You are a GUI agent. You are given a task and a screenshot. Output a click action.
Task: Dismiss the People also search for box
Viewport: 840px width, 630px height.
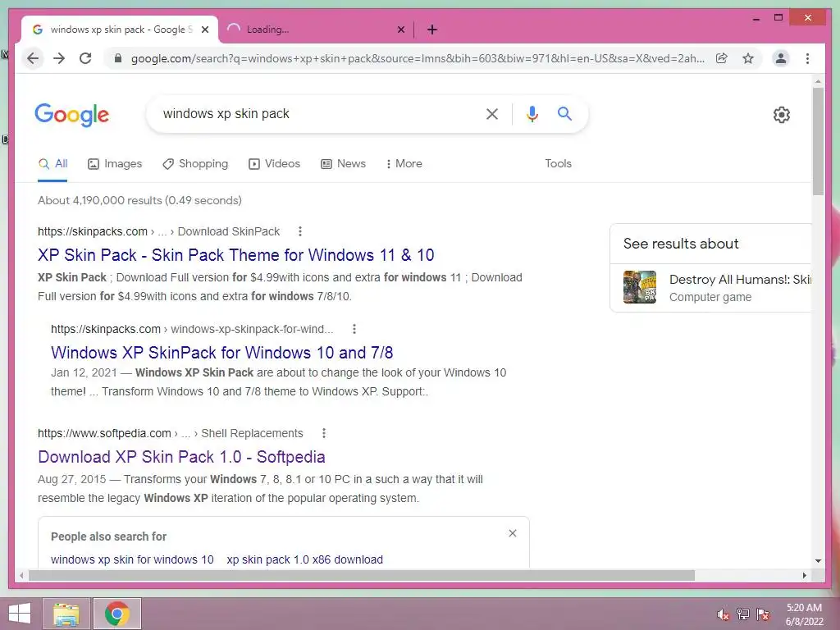point(513,533)
